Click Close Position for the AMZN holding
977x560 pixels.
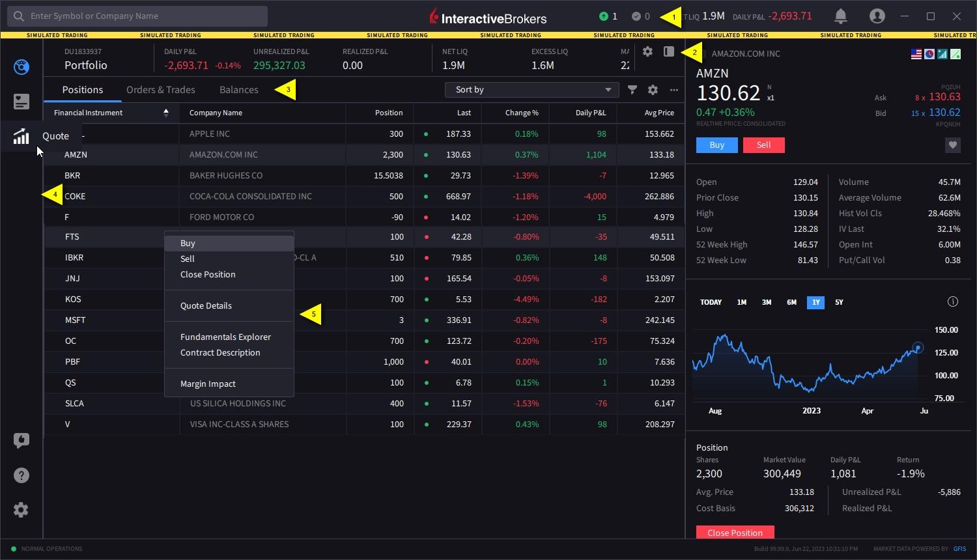(735, 533)
